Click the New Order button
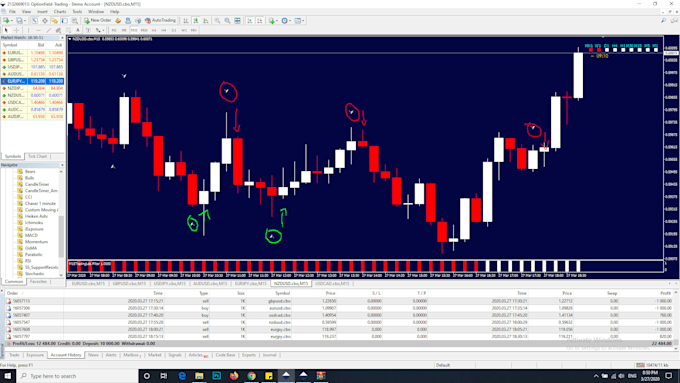The height and width of the screenshot is (383, 680). click(x=98, y=20)
